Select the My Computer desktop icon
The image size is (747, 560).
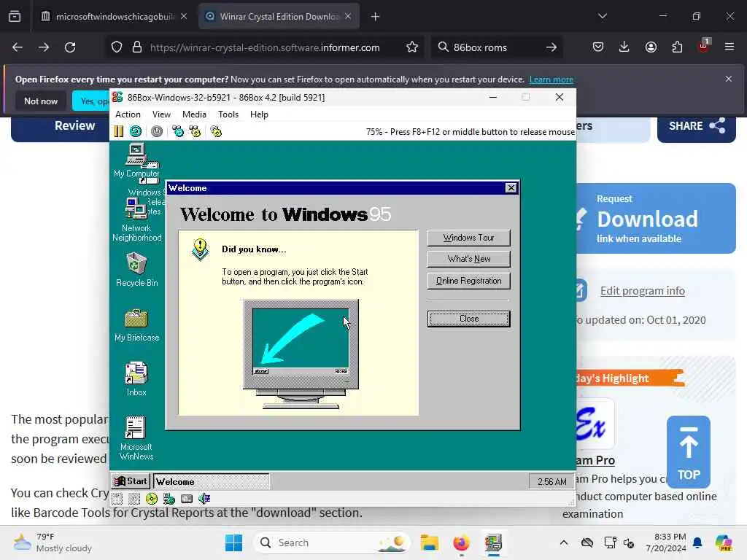pyautogui.click(x=136, y=161)
